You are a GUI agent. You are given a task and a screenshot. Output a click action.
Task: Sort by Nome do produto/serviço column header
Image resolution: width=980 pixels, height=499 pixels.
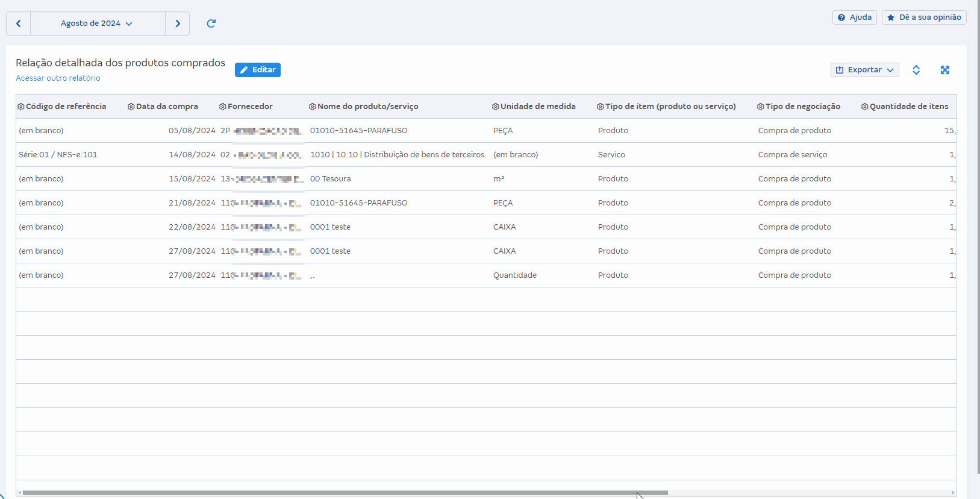(367, 107)
